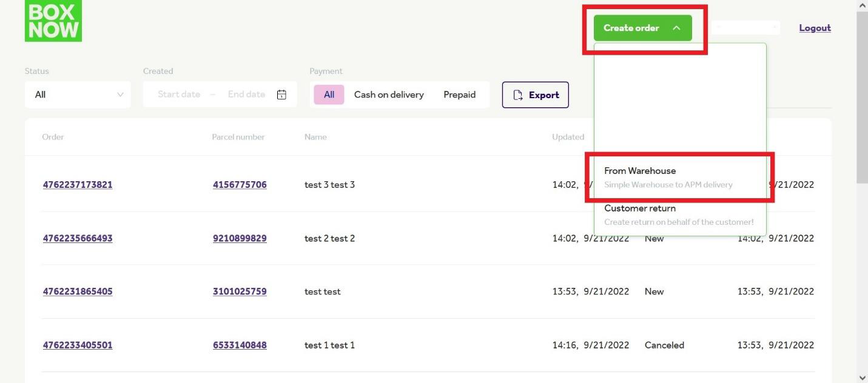This screenshot has width=868, height=383.
Task: Expand the Status filter dropdown
Action: pyautogui.click(x=78, y=95)
